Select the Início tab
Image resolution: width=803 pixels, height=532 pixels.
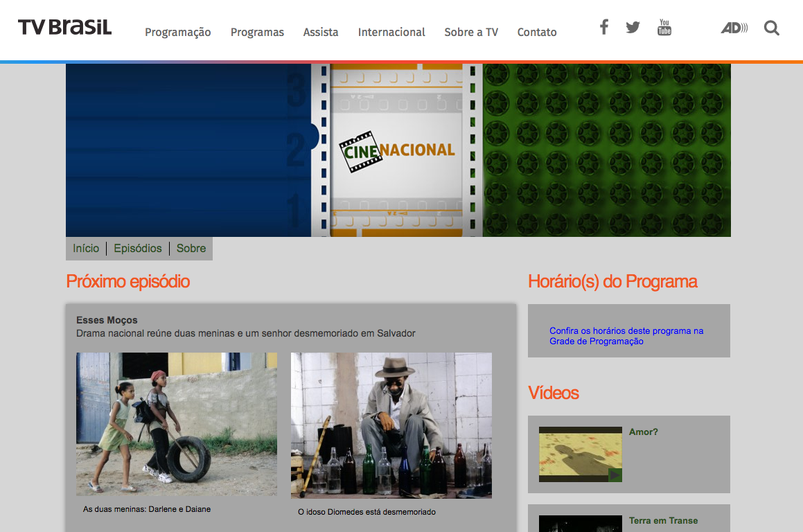tap(86, 249)
